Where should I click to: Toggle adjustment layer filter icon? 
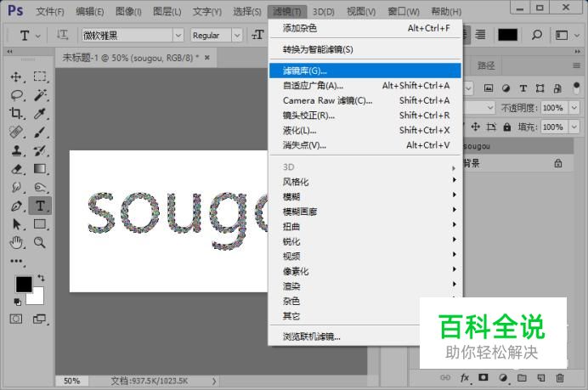506,88
